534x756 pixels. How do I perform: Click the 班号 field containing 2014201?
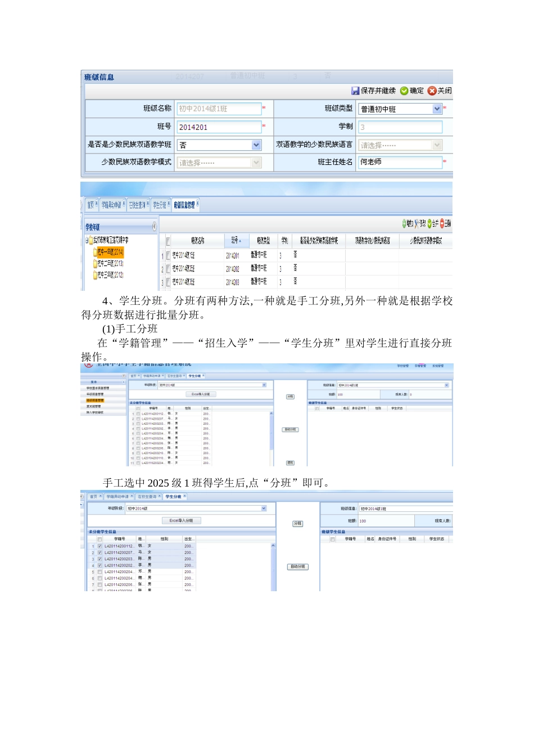click(x=219, y=127)
